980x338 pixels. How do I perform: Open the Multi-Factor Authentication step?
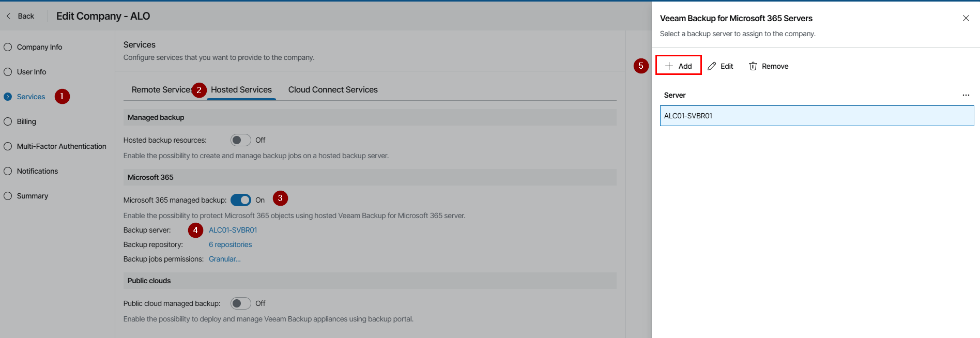tap(55, 146)
